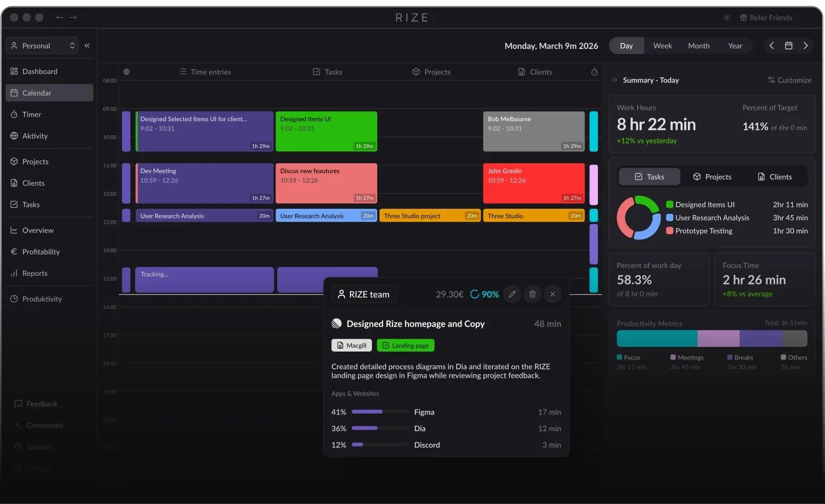Delete the entry with the trash icon
Screen dimensions: 825x504
point(533,294)
